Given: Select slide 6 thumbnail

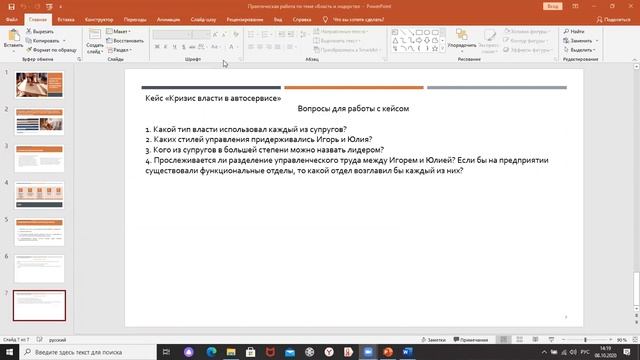Looking at the screenshot, I should click(x=39, y=269).
